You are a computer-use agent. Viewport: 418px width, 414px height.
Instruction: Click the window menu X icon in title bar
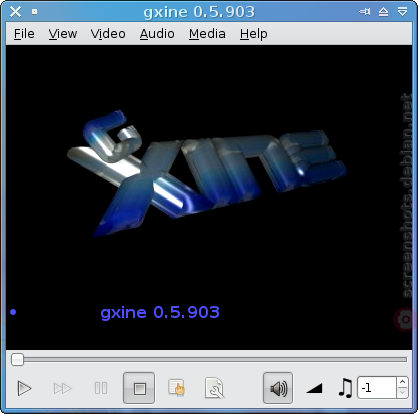point(15,12)
